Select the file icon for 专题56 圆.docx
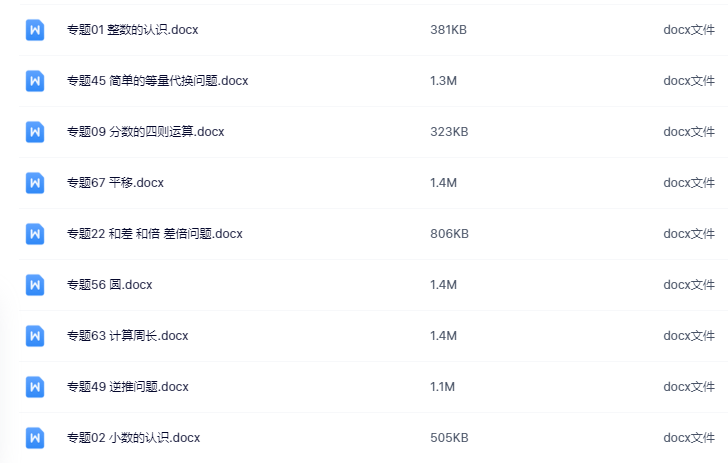The width and height of the screenshot is (728, 463). [x=35, y=285]
